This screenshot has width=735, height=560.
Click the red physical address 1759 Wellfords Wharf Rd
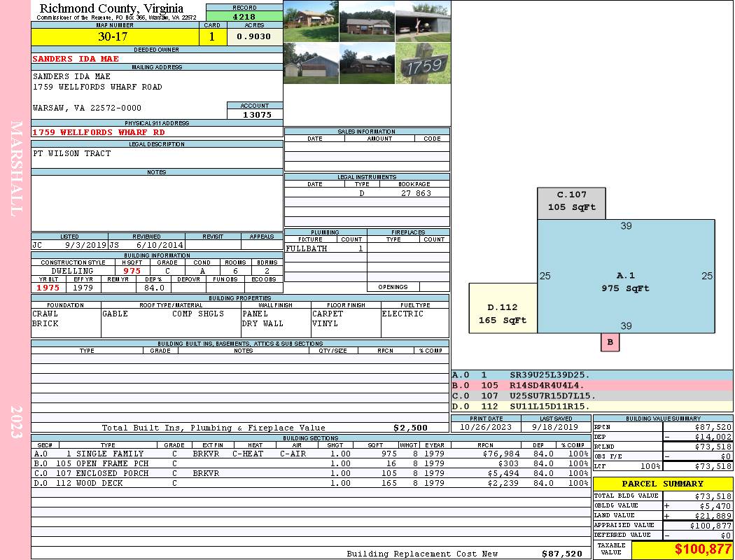click(99, 132)
